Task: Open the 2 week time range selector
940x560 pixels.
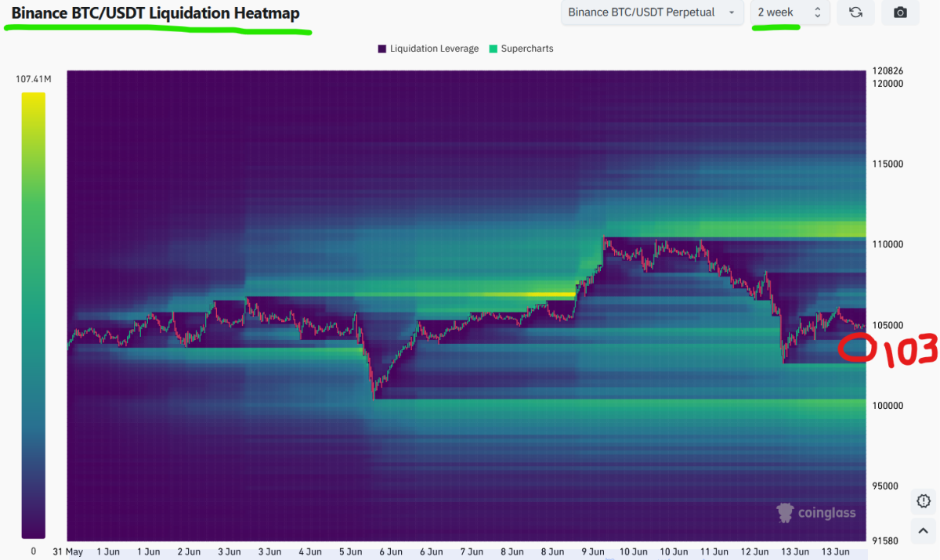Action: pos(790,13)
